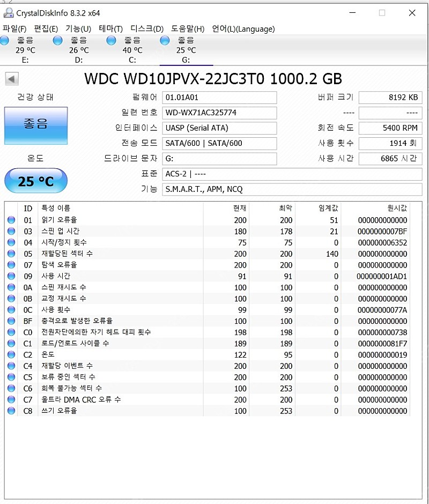The width and height of the screenshot is (429, 504).
Task: Click status icon of row 0B 교정 재시도 수
Action: point(11,299)
